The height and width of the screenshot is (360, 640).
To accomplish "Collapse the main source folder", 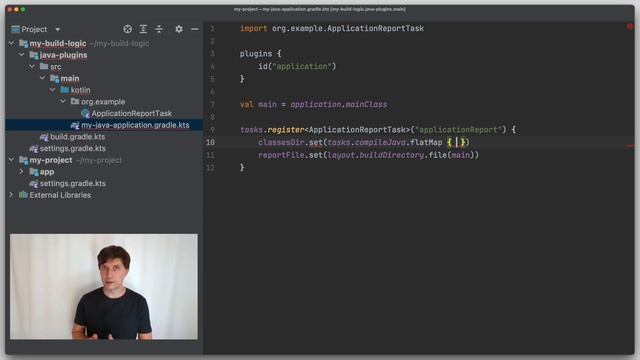I will click(42, 78).
